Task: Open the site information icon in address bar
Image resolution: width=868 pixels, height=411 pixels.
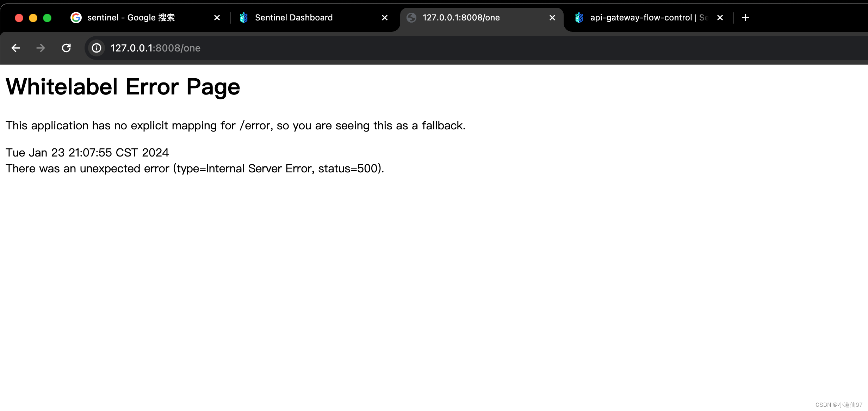Action: (97, 48)
